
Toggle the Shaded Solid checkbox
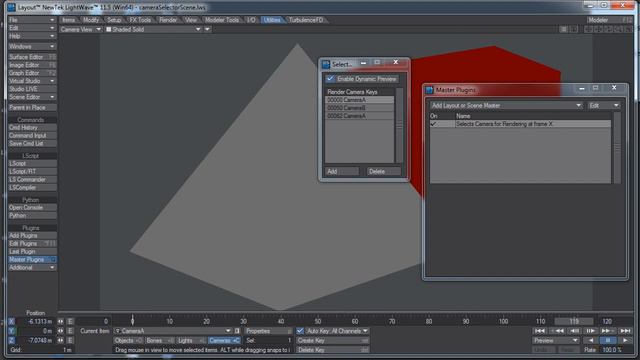click(x=109, y=29)
